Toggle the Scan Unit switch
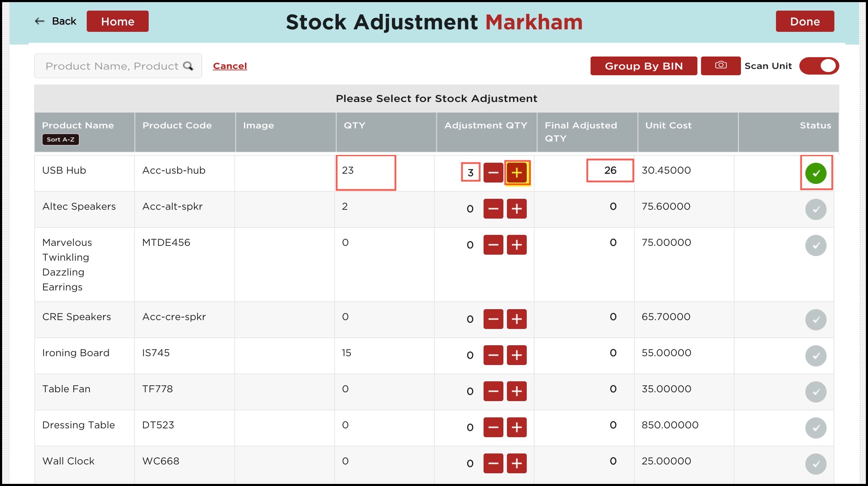Viewport: 868px width, 486px height. [x=818, y=66]
